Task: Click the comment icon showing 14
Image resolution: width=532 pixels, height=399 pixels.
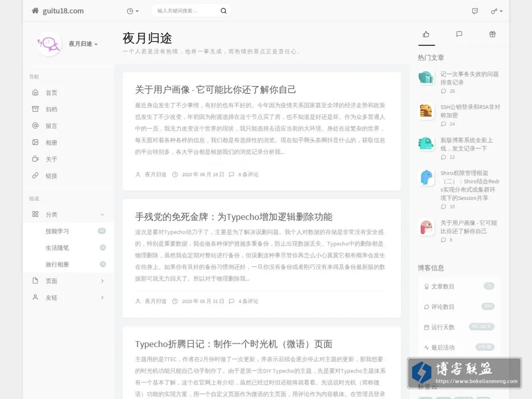Action: coord(444,124)
